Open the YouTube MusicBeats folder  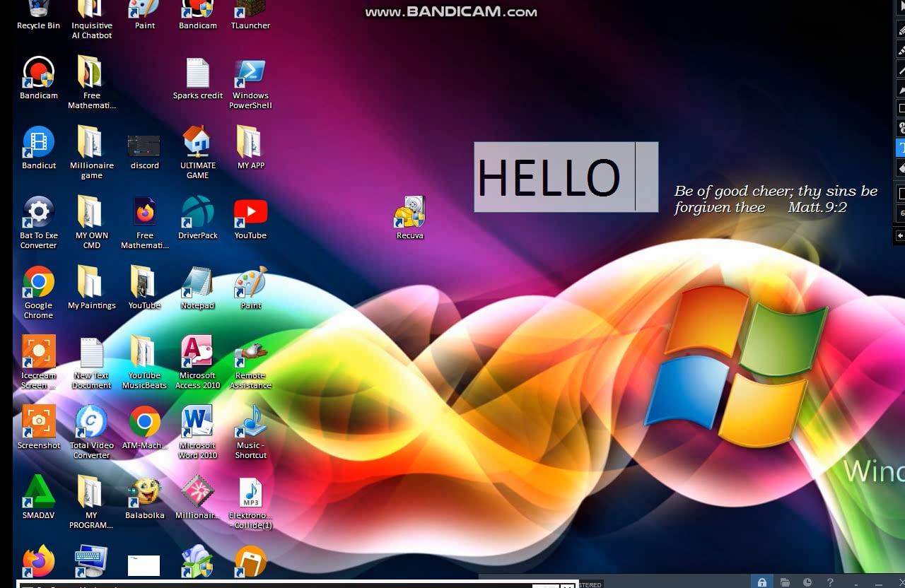(x=144, y=363)
